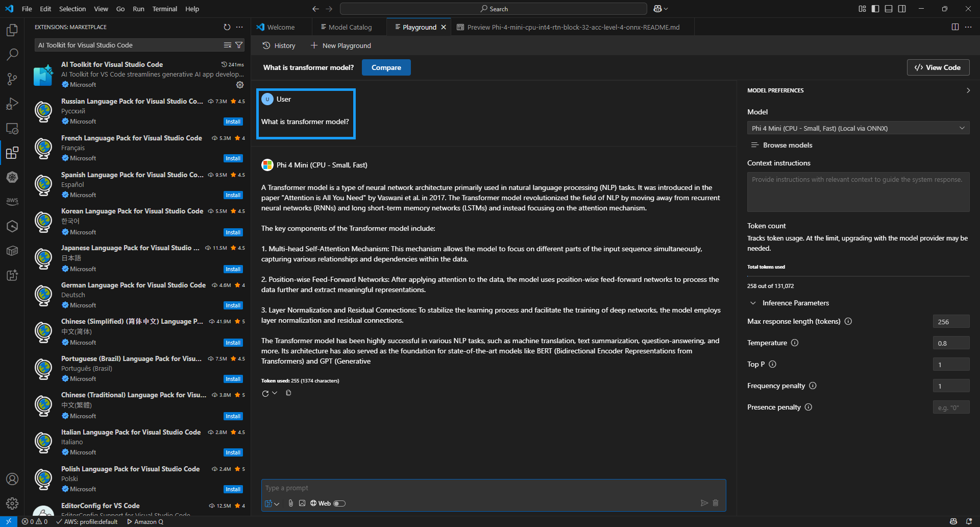Screen dimensions: 980x527
Task: Regenerate the model response
Action: (265, 393)
